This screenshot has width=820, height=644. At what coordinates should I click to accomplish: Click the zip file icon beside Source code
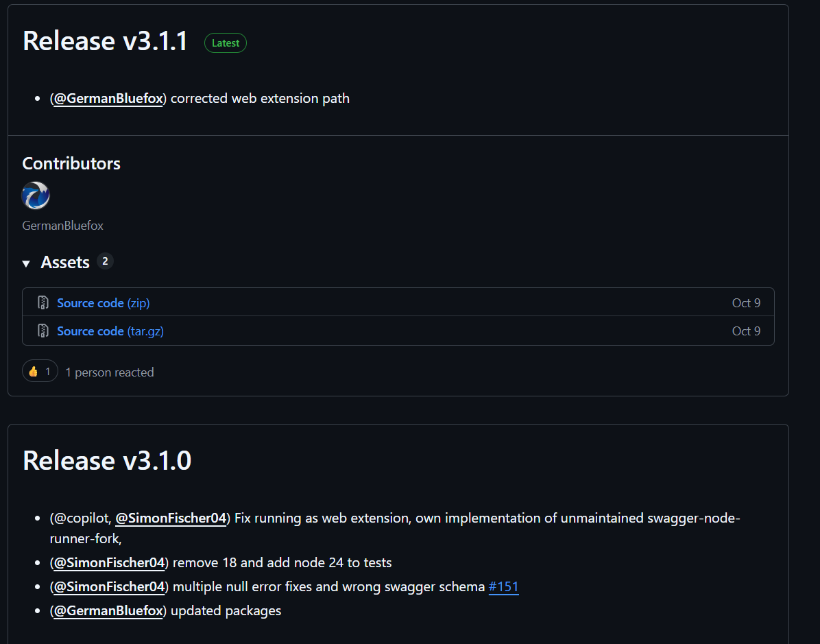point(43,302)
